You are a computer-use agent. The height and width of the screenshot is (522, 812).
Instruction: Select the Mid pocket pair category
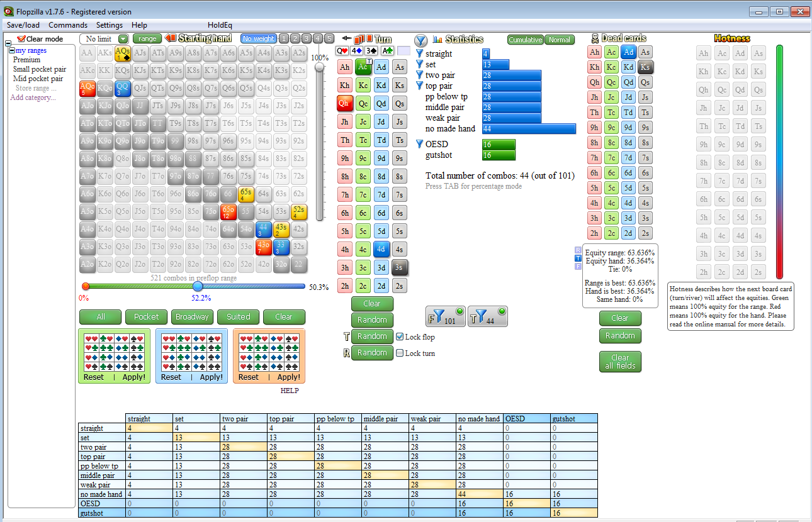click(38, 79)
